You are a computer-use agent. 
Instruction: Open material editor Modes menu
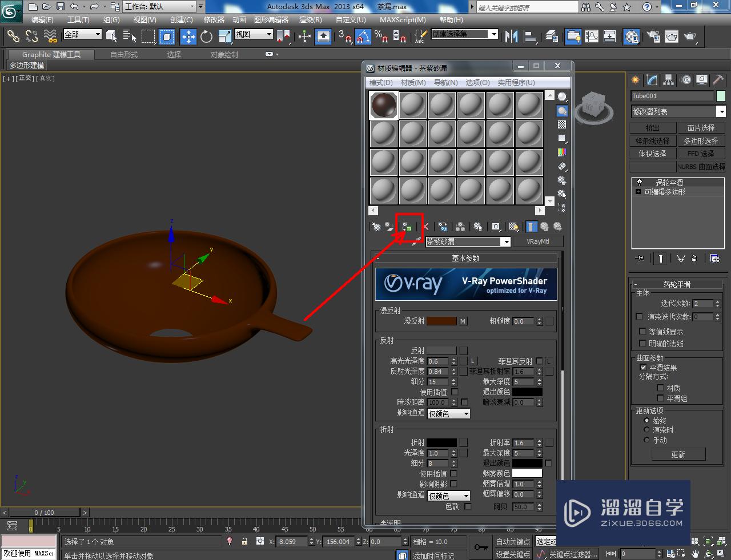(x=381, y=83)
